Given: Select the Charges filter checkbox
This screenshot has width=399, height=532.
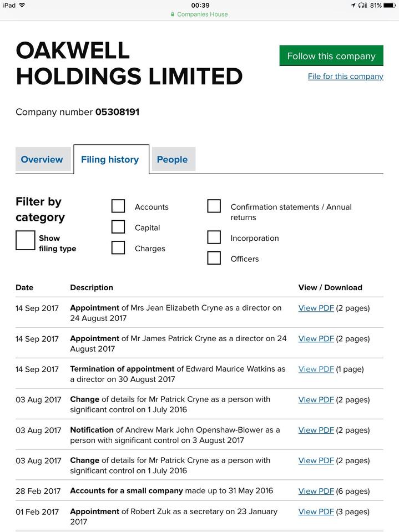Looking at the screenshot, I should [x=118, y=248].
